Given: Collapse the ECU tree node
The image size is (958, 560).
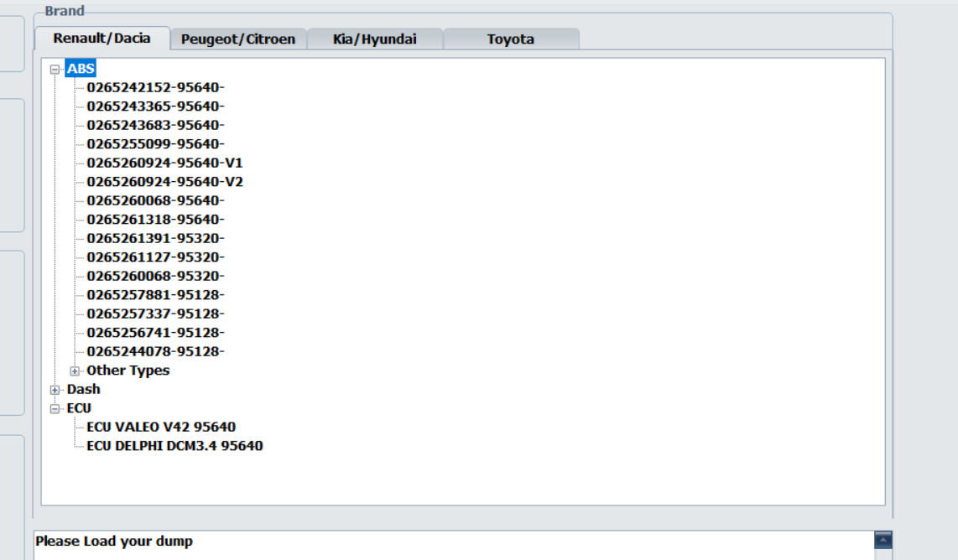Looking at the screenshot, I should [x=55, y=409].
